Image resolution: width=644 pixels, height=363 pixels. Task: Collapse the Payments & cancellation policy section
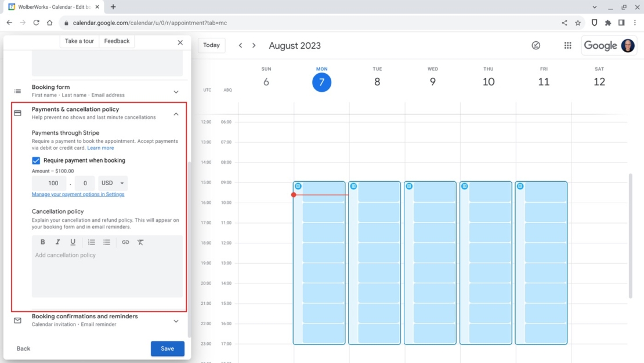pyautogui.click(x=176, y=114)
